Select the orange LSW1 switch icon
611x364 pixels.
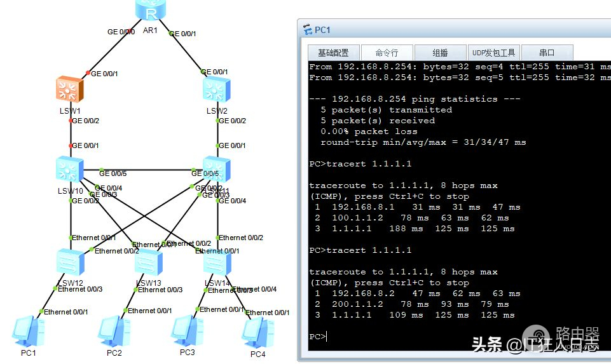coord(69,89)
